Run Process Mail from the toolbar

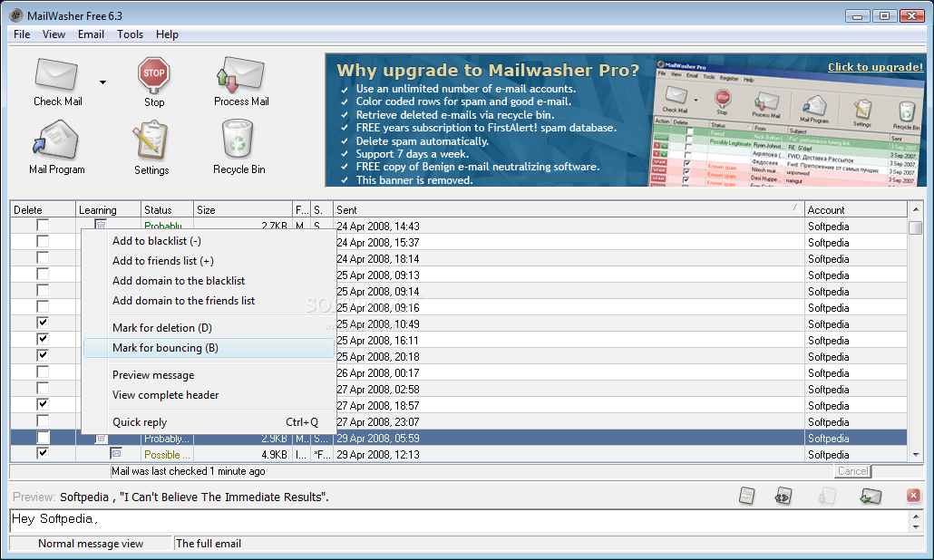(240, 75)
